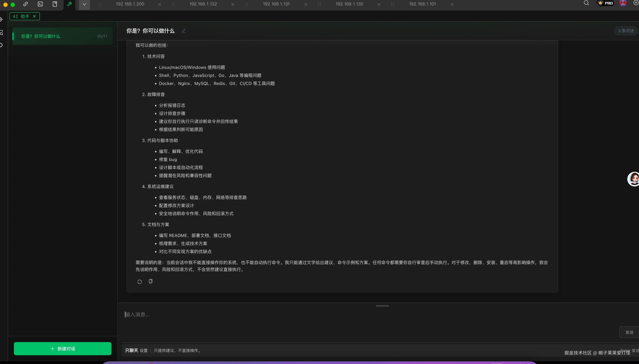639x364 pixels.
Task: Switch to the 192.168.1.132 tab
Action: point(203,4)
